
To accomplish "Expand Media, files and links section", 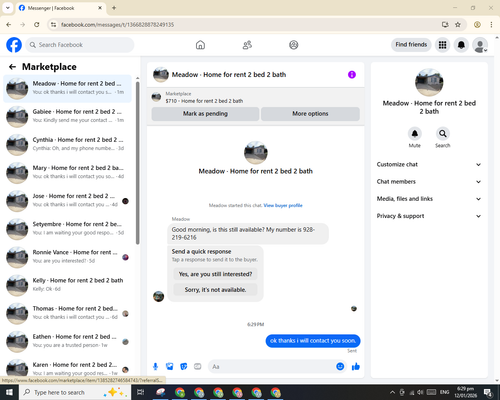I will (x=429, y=199).
